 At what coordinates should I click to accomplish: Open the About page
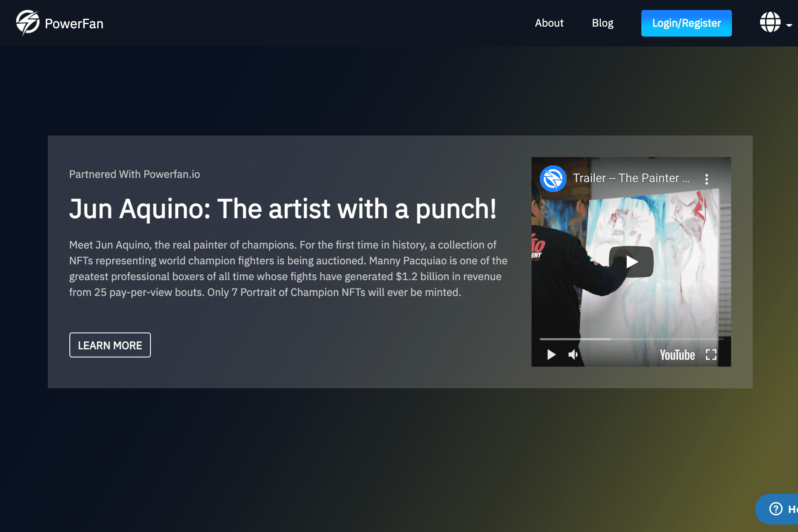point(549,23)
